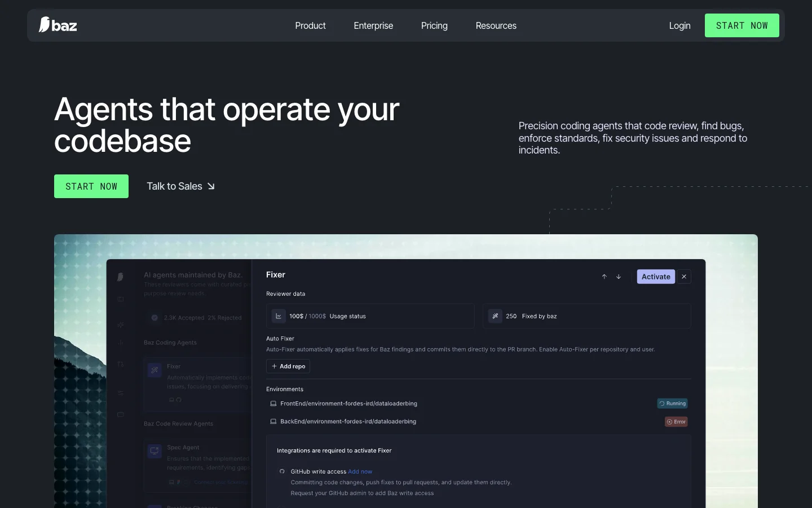The image size is (812, 508).
Task: Click the baz logo in the app sidebar
Action: pyautogui.click(x=120, y=277)
